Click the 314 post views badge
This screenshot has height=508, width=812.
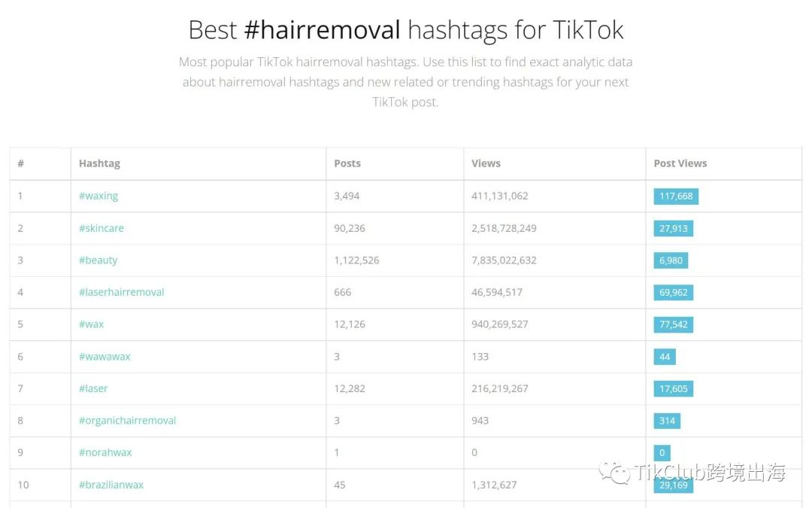[x=667, y=421]
